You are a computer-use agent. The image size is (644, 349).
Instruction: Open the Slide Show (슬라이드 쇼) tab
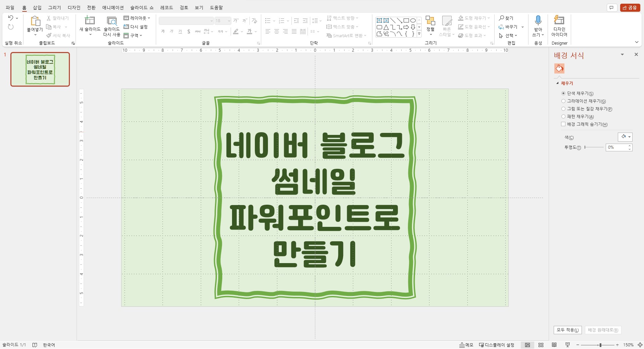pos(142,8)
